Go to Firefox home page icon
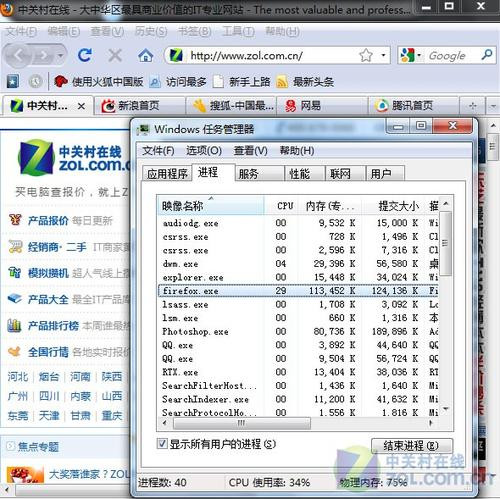Image resolution: width=500 pixels, height=499 pixels. [145, 55]
